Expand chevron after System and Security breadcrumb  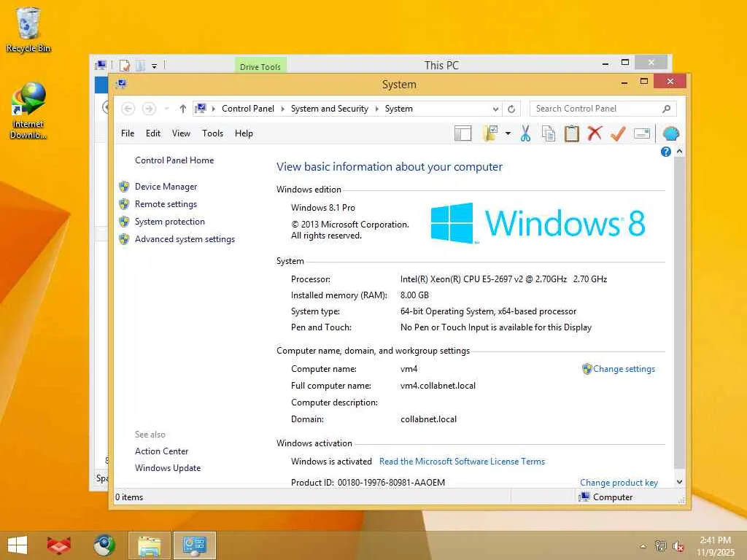click(x=376, y=109)
